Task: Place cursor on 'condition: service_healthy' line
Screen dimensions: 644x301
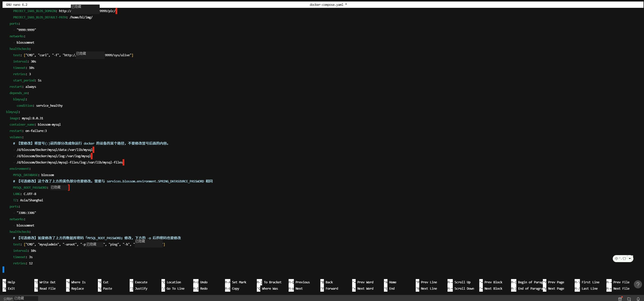Action: pyautogui.click(x=40, y=105)
